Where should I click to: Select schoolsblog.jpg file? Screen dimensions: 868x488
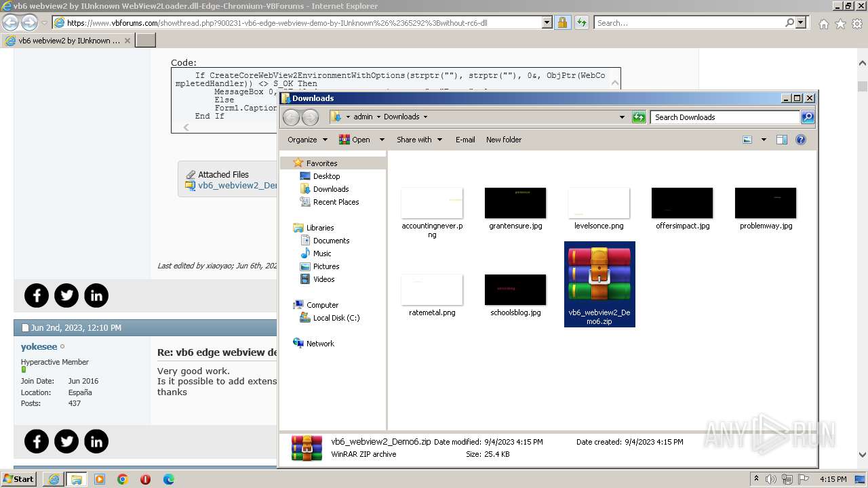(515, 296)
